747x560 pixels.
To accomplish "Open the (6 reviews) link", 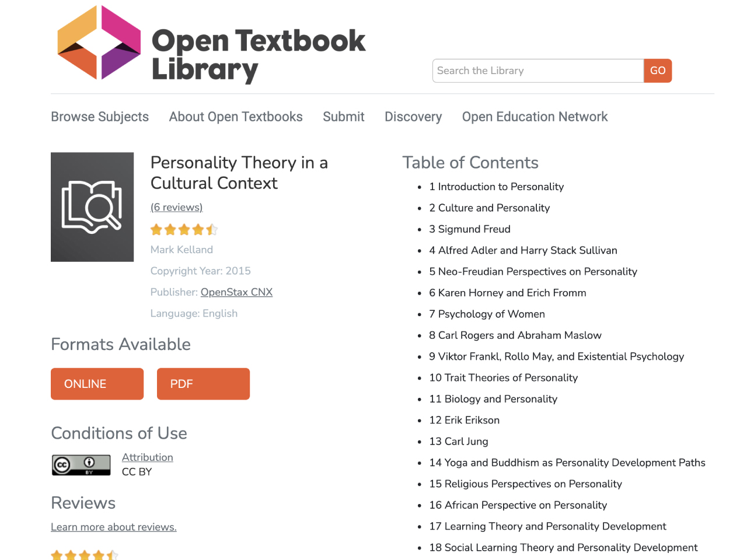I will point(177,207).
